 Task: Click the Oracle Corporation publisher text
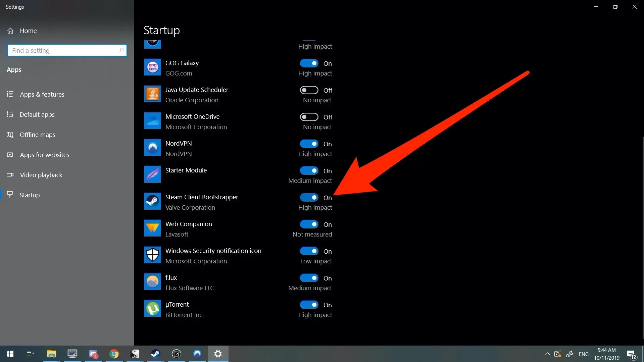[192, 100]
